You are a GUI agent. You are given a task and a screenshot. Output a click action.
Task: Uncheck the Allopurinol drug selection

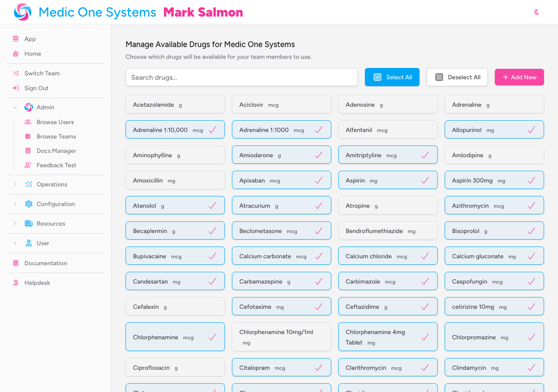[531, 129]
